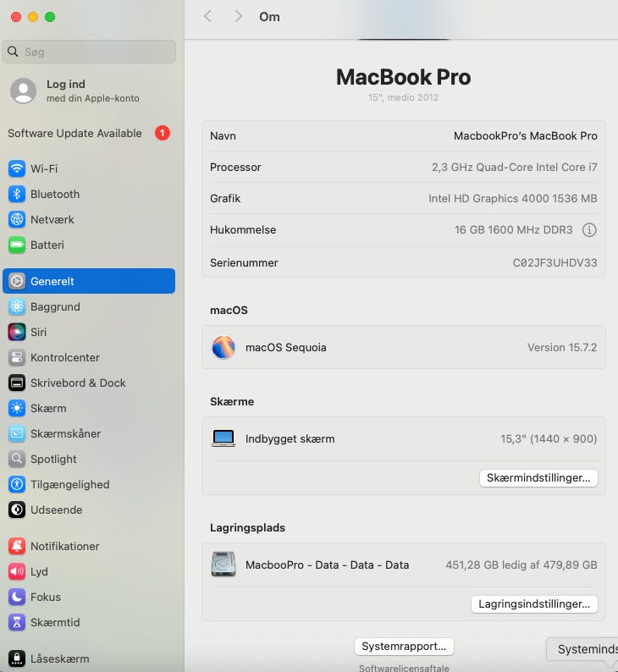
Task: Click 451,28 GB ledig af 479,89 GB
Action: [x=521, y=565]
